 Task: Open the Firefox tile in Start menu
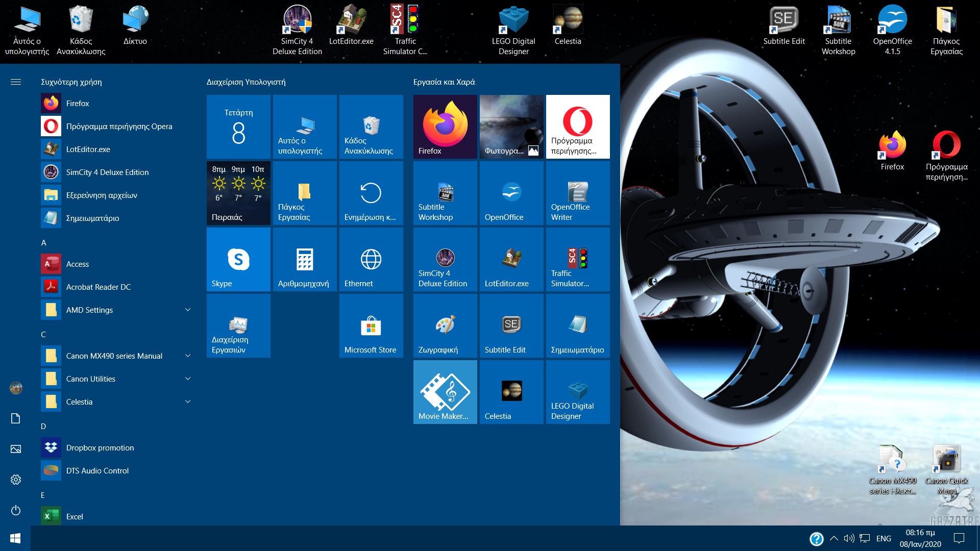coord(445,127)
